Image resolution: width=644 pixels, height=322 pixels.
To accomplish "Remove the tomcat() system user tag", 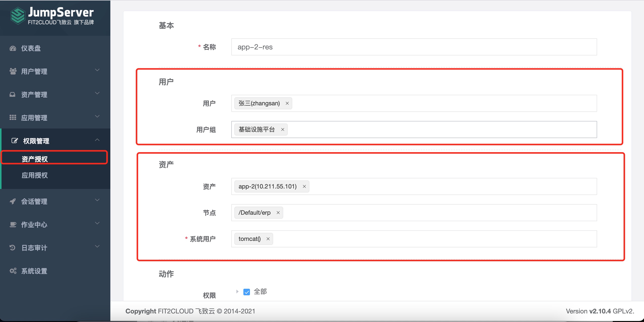I will click(268, 239).
